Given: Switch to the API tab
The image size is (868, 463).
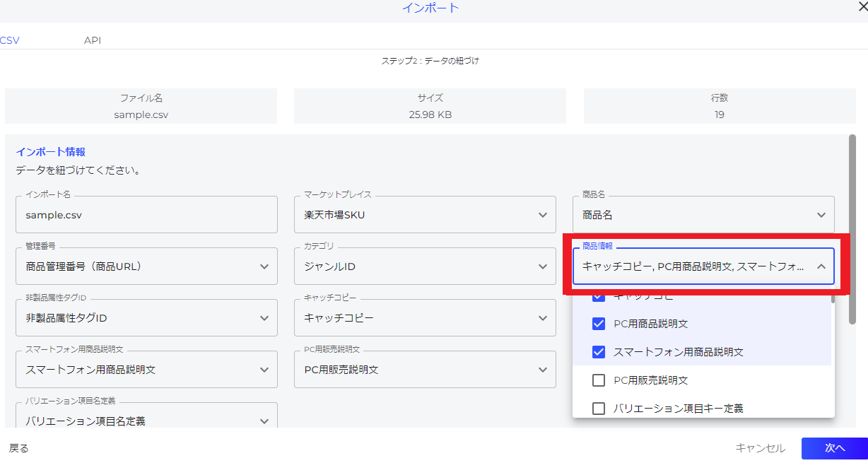Looking at the screenshot, I should coord(93,40).
